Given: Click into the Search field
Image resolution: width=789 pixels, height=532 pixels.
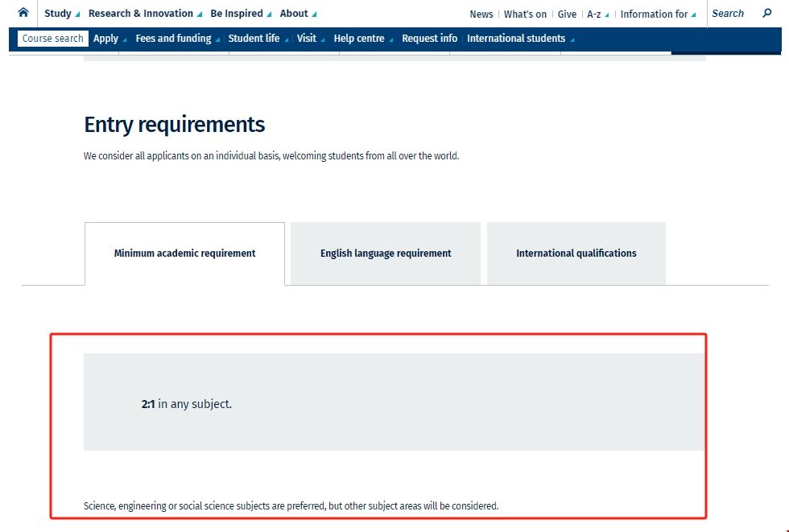Looking at the screenshot, I should (733, 14).
